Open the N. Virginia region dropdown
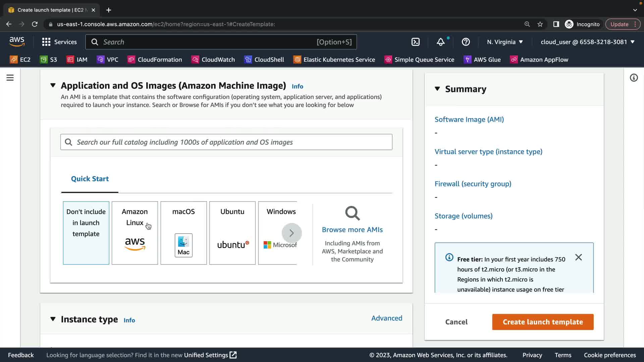 505,42
